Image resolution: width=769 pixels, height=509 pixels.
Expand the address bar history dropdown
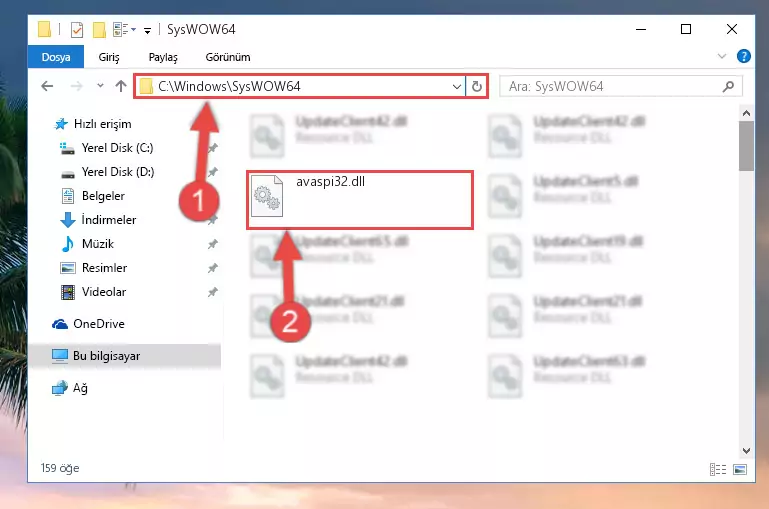tap(457, 87)
